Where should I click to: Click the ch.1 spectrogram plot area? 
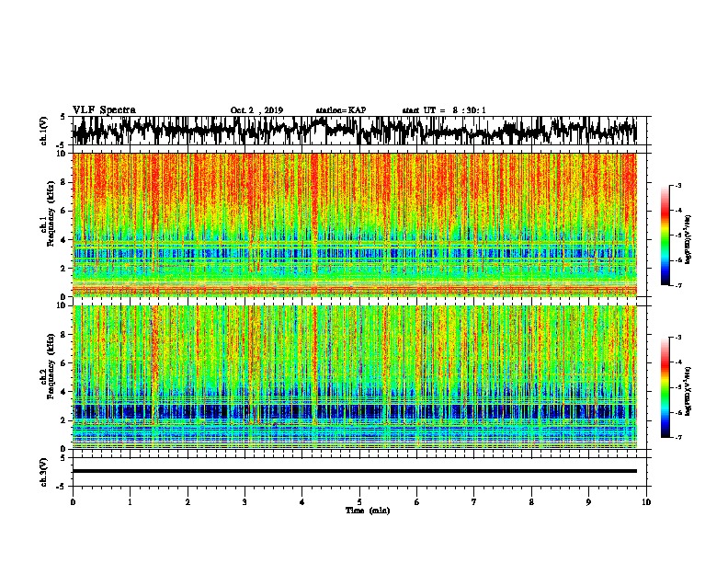[355, 224]
